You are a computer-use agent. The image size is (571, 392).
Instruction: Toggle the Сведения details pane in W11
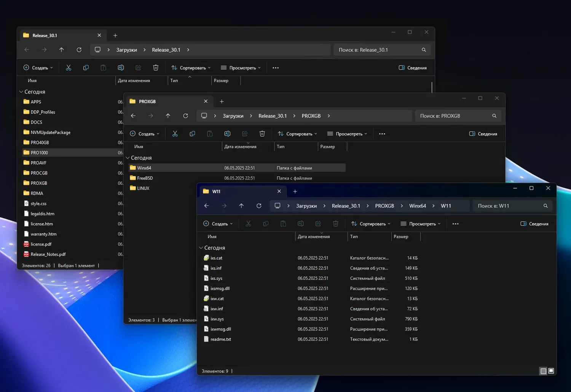[x=534, y=224]
